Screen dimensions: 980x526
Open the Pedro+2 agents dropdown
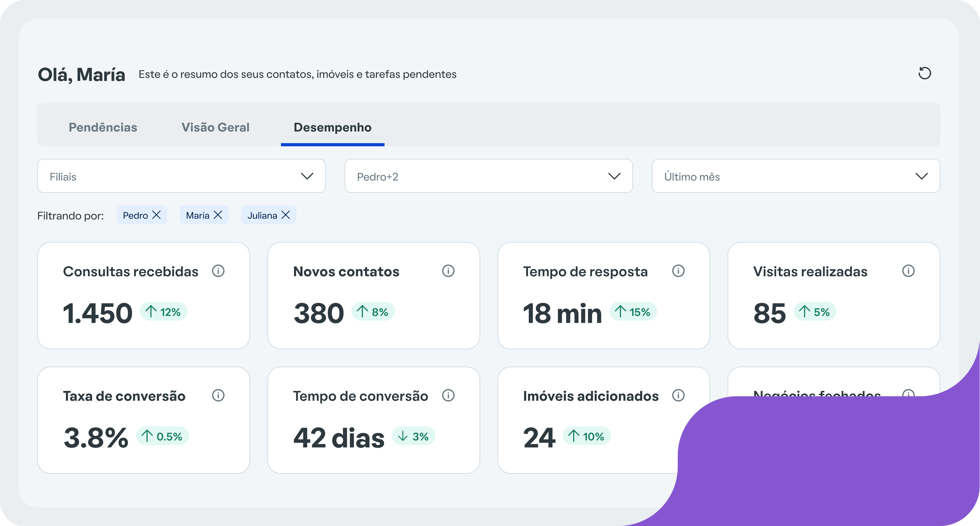(488, 176)
